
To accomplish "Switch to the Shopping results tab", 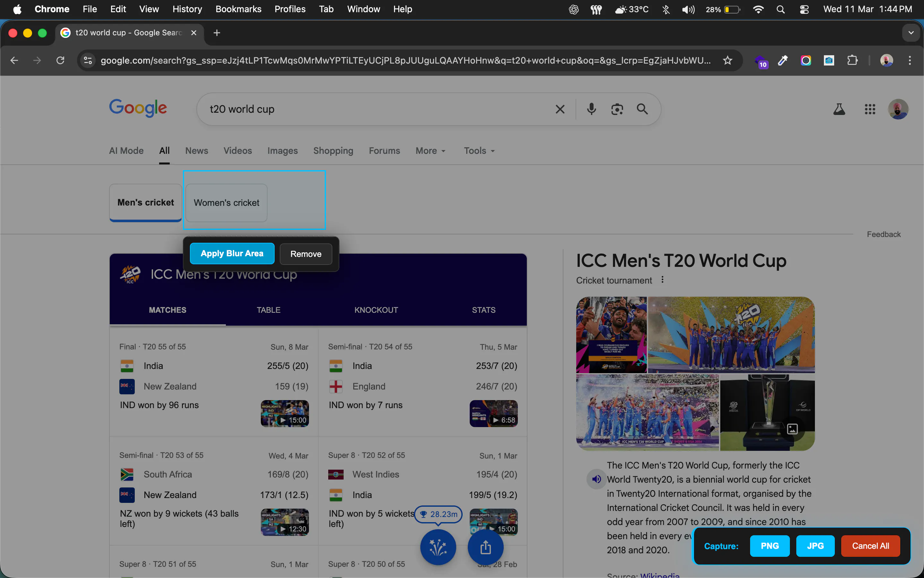I will (333, 151).
